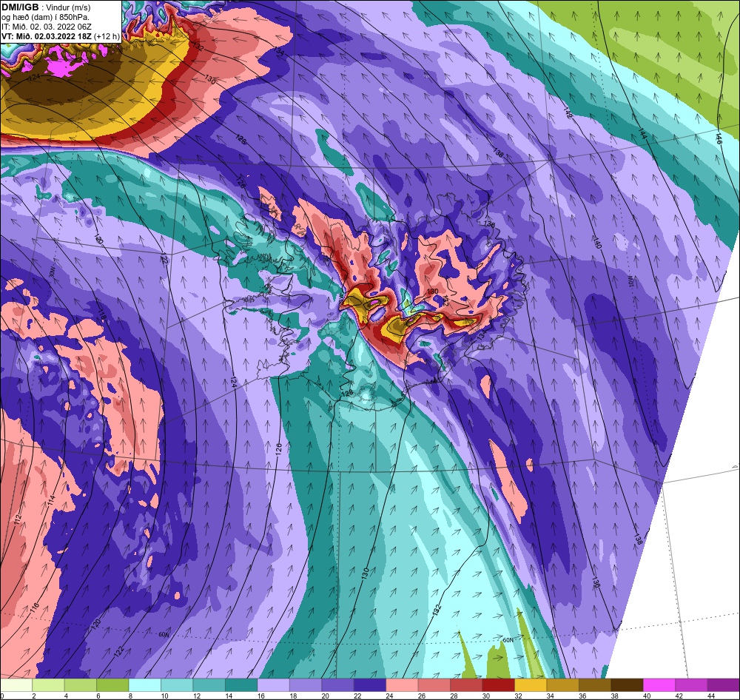This screenshot has height=700, width=740.
Task: Pick the olive green 6–8 m/s legend swatch
Action: pos(112,685)
